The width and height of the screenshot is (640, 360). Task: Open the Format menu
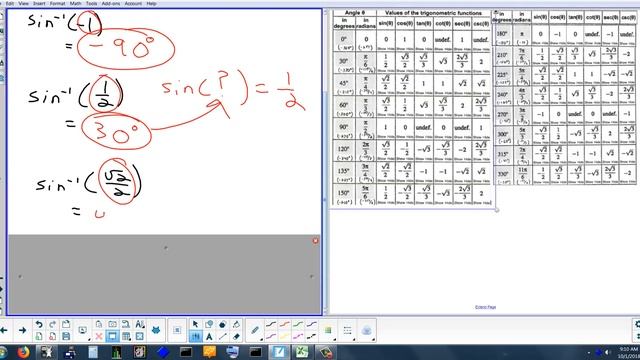click(57, 3)
